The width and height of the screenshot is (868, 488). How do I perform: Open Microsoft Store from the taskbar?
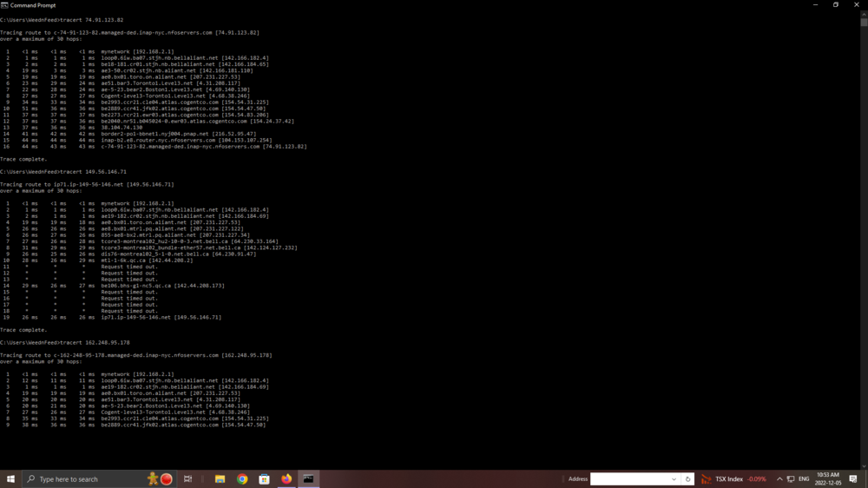pos(264,479)
